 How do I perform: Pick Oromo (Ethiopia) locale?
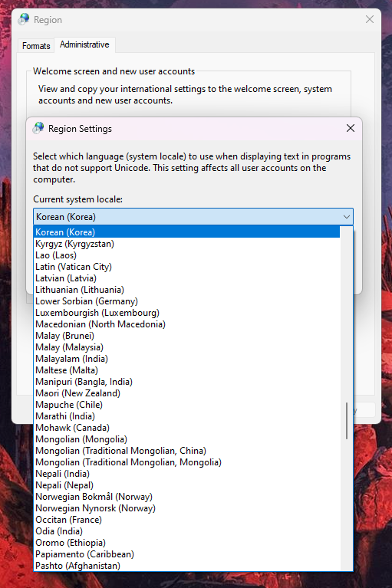pos(187,543)
